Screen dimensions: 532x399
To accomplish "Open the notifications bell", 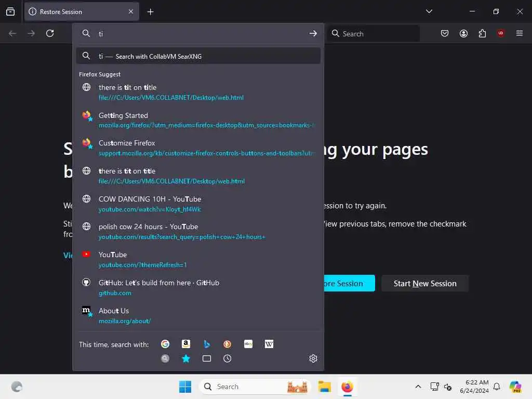I will click(497, 387).
